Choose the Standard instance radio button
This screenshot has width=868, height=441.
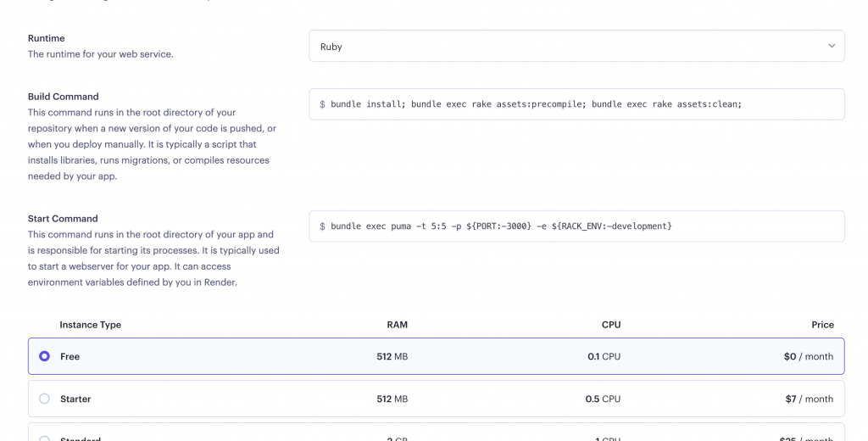click(x=45, y=438)
